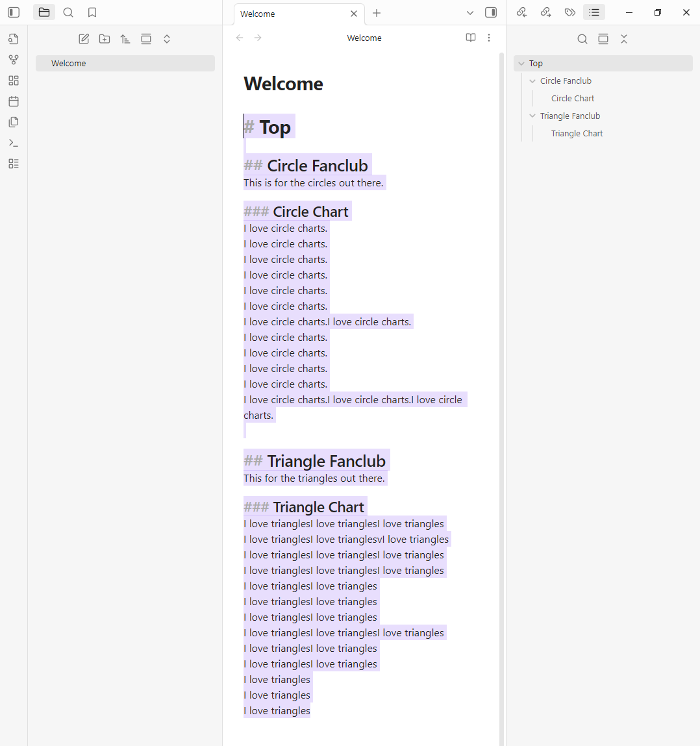Switch to reading view
Screen dimensions: 700x746
pos(471,38)
